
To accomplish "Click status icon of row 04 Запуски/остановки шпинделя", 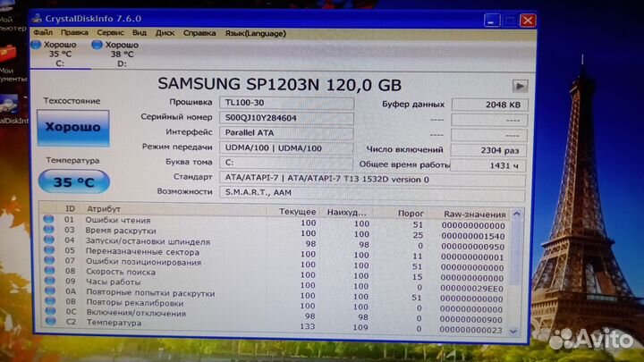I will pyautogui.click(x=49, y=240).
